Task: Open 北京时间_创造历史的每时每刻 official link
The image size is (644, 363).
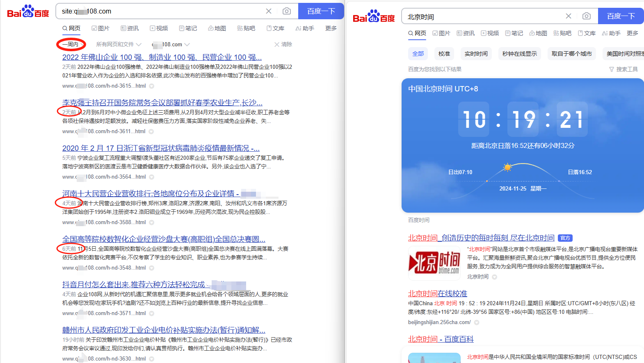Action: [481, 238]
